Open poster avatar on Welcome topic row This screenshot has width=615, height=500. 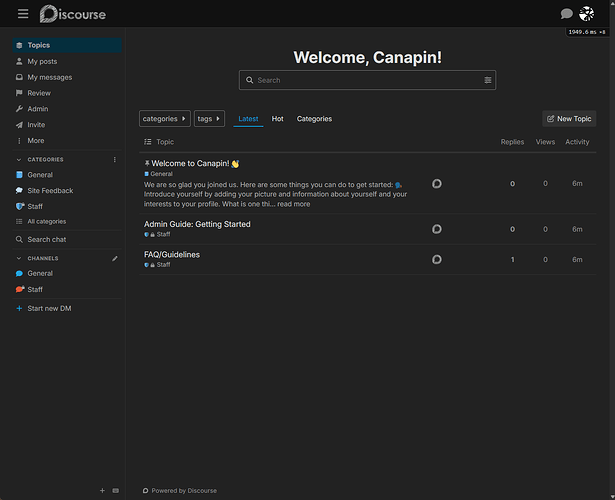(437, 184)
